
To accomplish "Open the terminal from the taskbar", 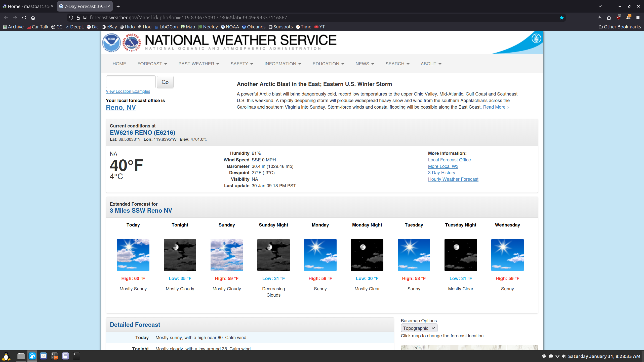I will coord(76,356).
